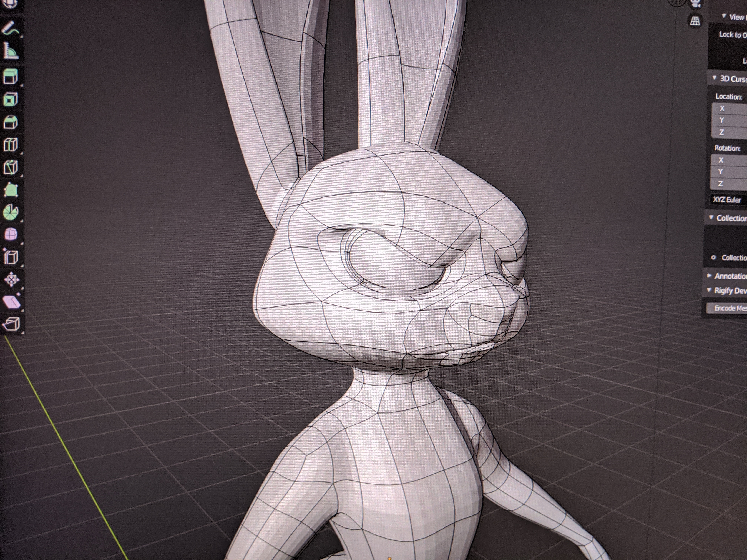Screen dimensions: 747x560
Task: Select the Annotate pencil tool
Action: point(10,28)
